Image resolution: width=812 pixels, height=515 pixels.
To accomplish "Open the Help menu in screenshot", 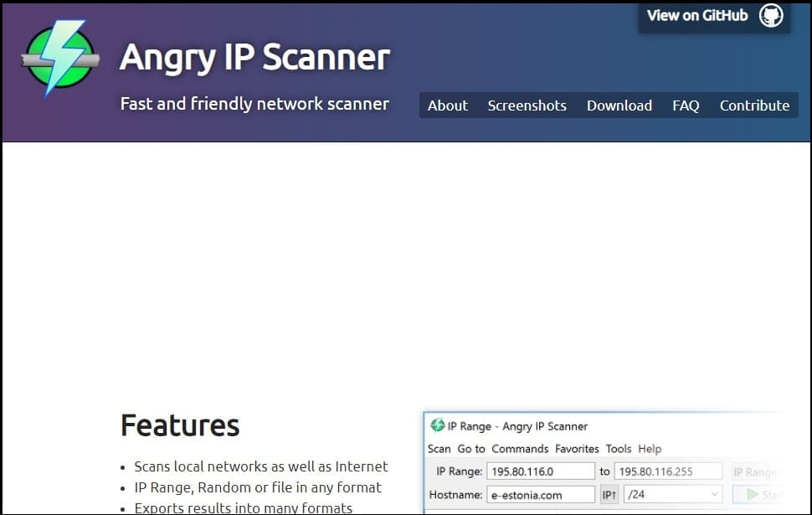I will point(650,449).
